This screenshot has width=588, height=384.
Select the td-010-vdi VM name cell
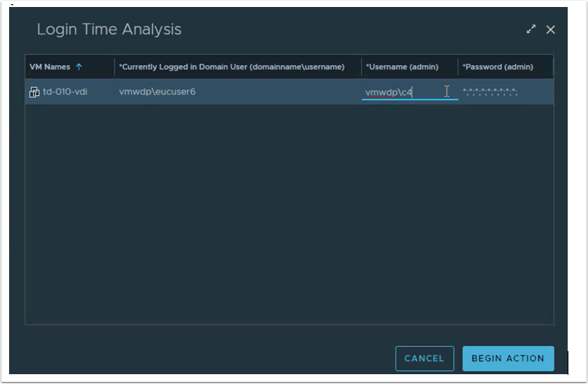65,92
